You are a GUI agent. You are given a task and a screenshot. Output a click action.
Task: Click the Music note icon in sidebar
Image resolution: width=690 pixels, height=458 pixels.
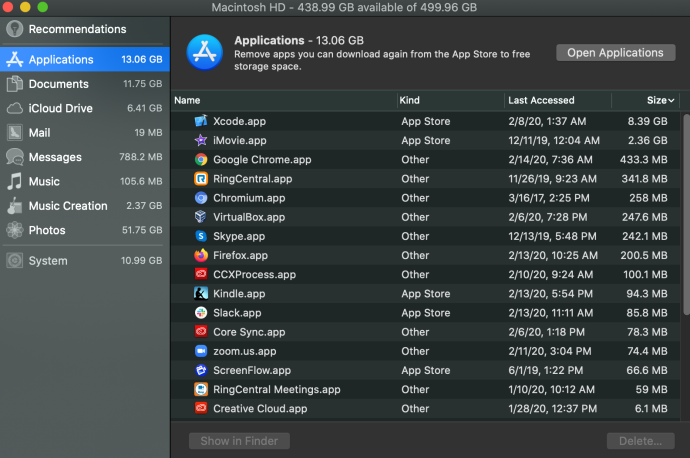15,181
